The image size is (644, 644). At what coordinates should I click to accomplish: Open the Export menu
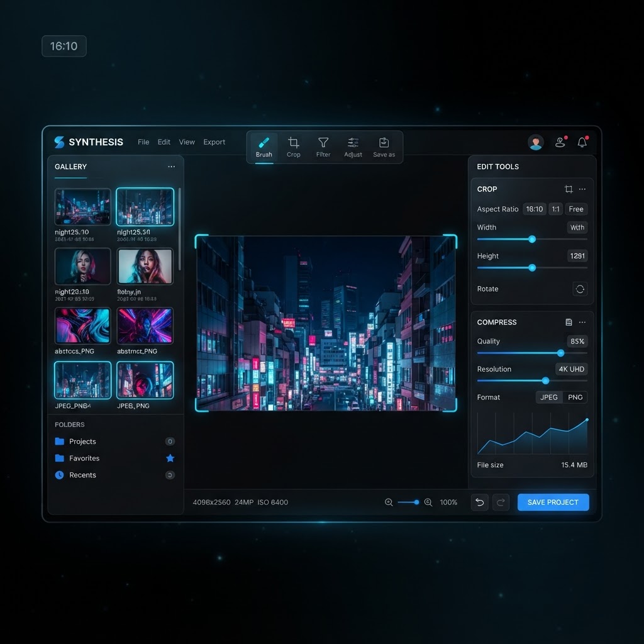point(214,142)
